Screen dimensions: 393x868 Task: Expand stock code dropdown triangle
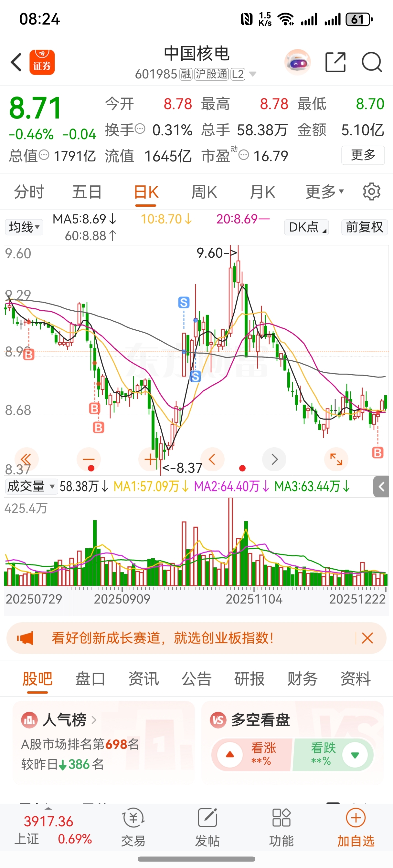coord(253,74)
